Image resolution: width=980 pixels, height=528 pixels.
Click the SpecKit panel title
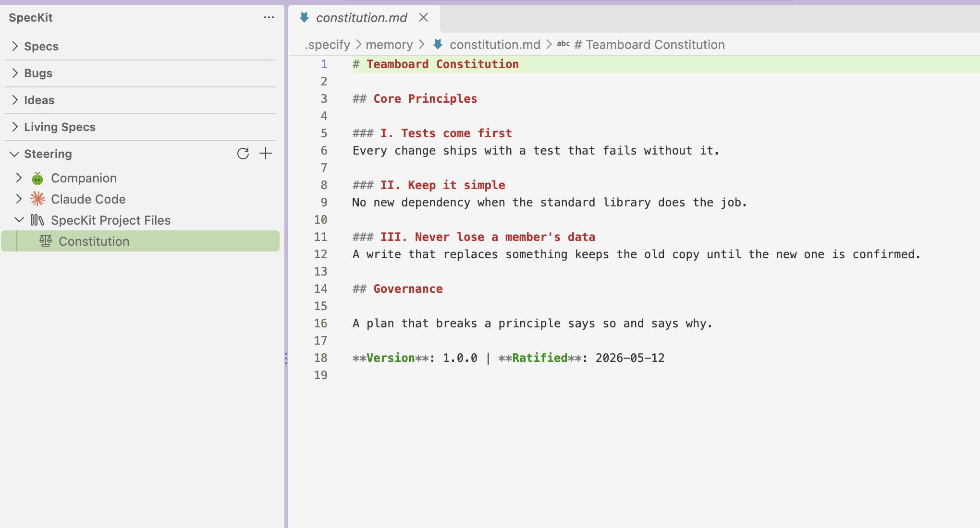pyautogui.click(x=31, y=18)
